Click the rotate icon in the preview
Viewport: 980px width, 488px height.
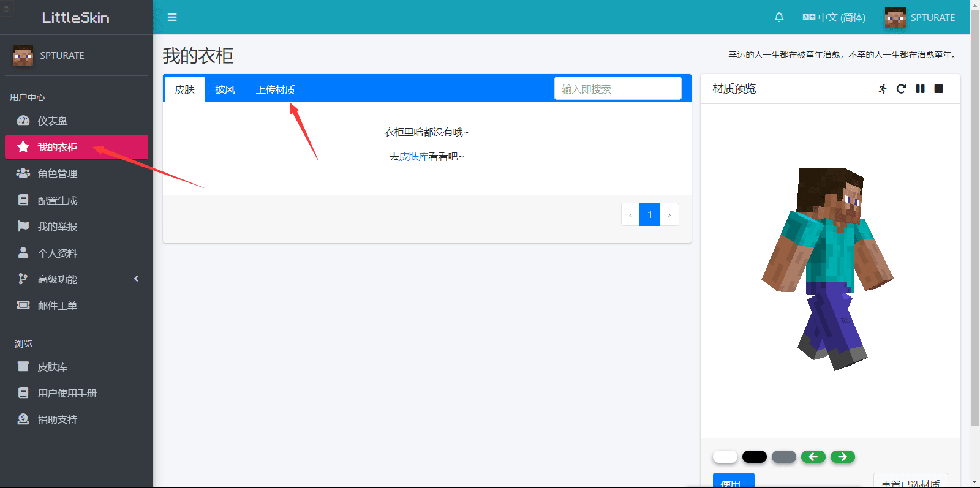[x=901, y=89]
